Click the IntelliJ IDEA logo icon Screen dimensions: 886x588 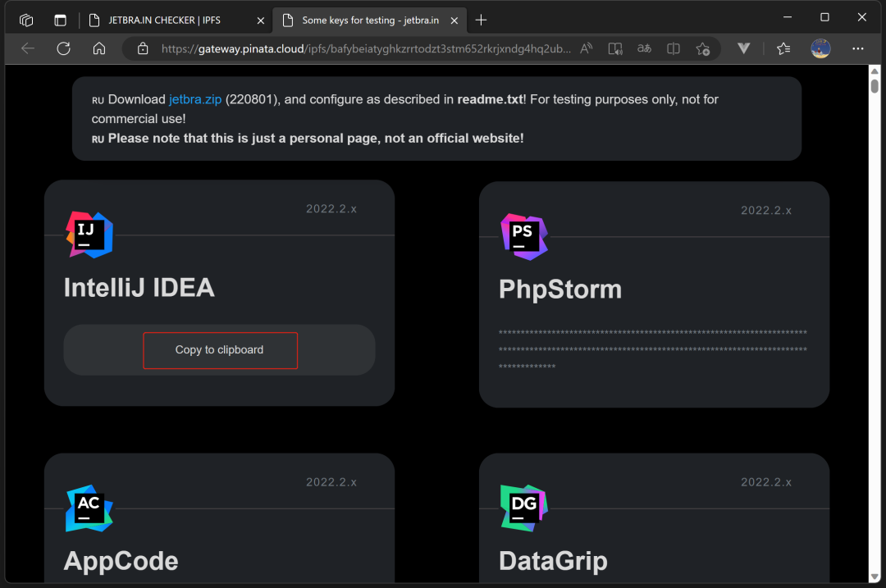point(89,235)
